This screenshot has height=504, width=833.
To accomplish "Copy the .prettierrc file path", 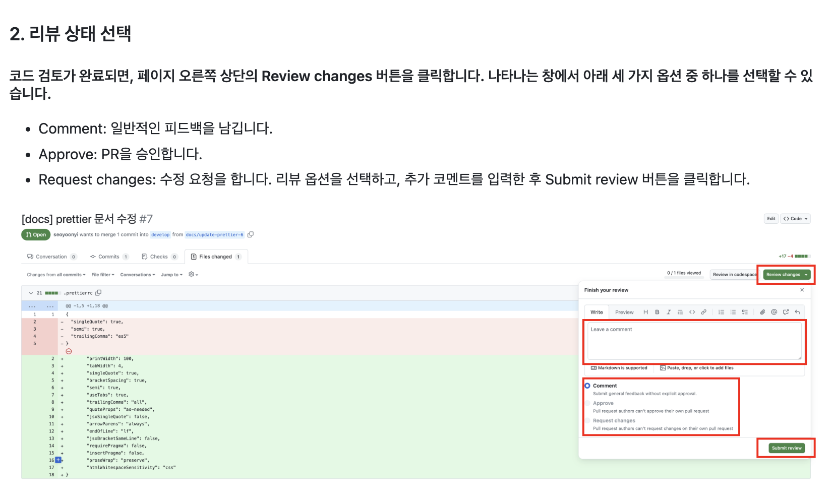I will pyautogui.click(x=98, y=293).
